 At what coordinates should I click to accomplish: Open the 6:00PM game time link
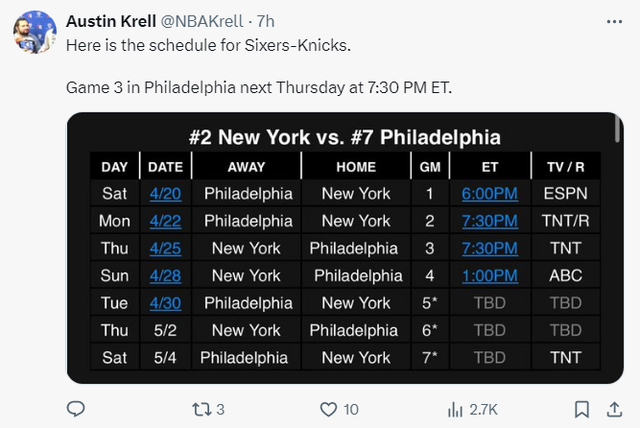(x=489, y=193)
